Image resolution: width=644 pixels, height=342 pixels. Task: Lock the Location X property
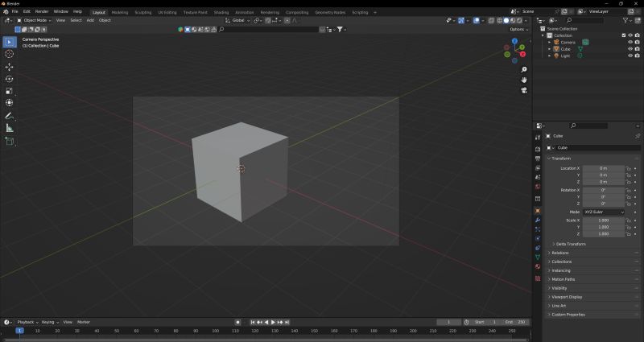(x=628, y=168)
